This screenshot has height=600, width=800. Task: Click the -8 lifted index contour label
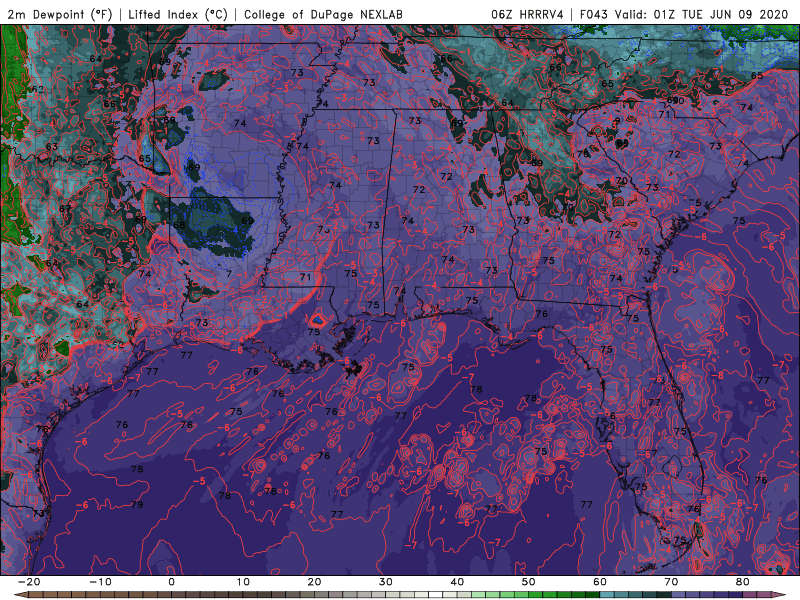(718, 376)
